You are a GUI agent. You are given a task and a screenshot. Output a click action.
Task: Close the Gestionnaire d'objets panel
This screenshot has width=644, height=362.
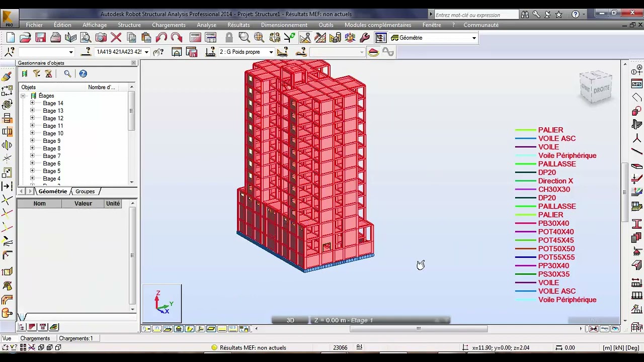tap(134, 63)
